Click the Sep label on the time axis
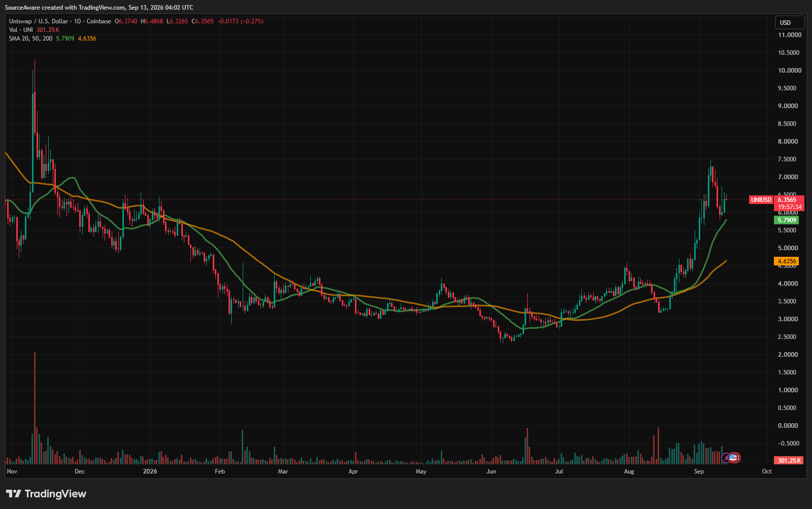The image size is (812, 509). point(699,471)
